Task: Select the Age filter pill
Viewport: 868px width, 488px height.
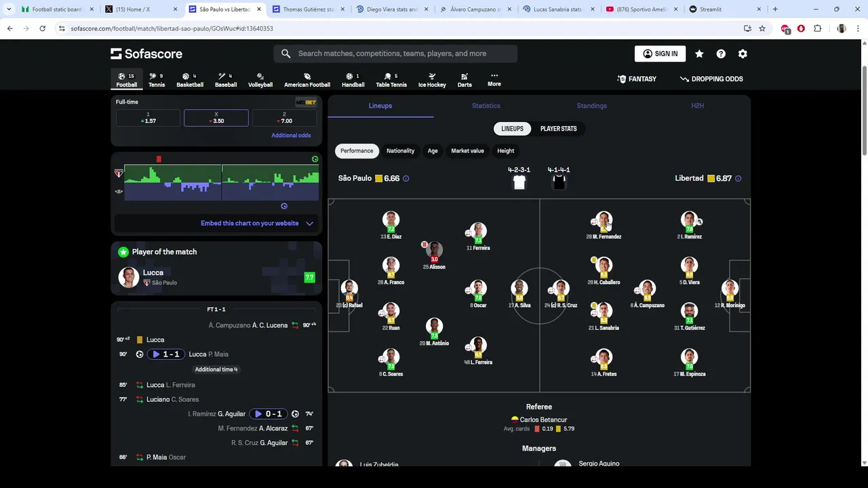Action: (433, 150)
